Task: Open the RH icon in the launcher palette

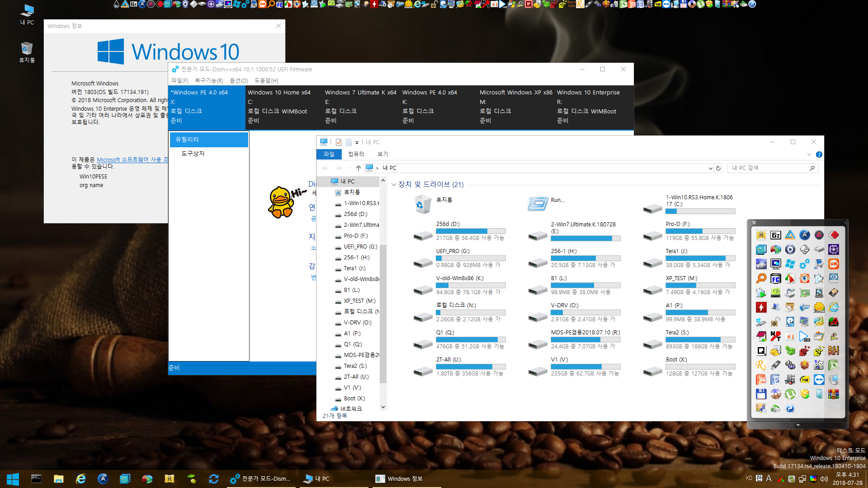Action: coord(834,351)
